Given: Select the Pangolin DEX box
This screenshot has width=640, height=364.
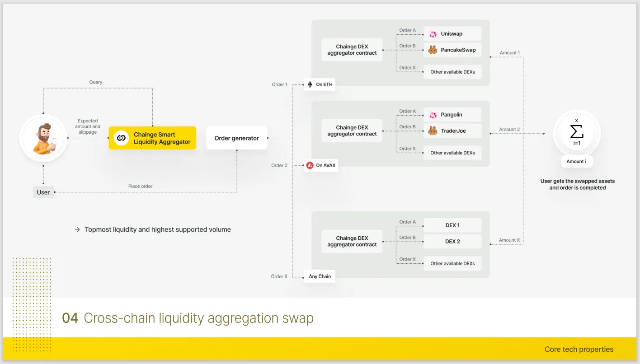Looking at the screenshot, I should click(452, 115).
